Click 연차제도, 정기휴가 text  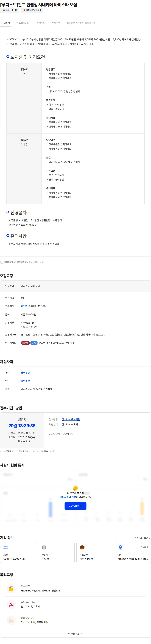pos(30,607)
